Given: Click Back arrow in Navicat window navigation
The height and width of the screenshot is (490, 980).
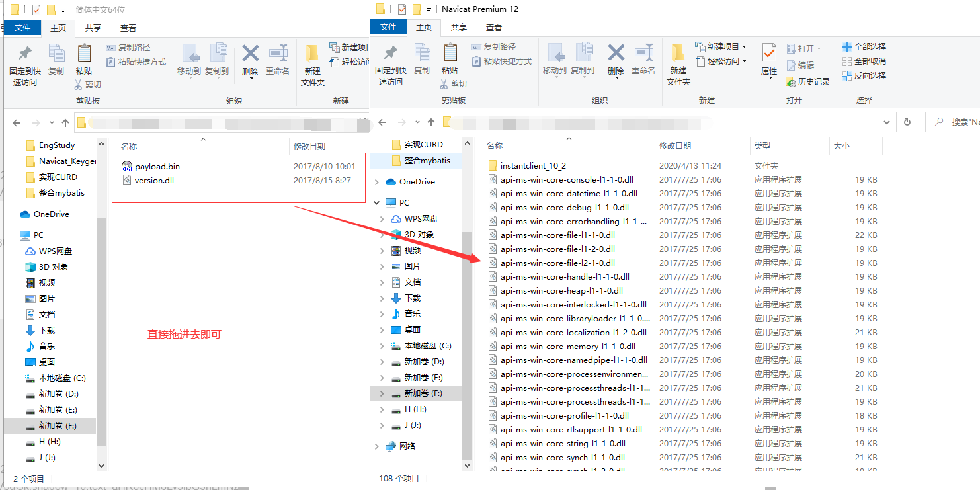Looking at the screenshot, I should 382,122.
